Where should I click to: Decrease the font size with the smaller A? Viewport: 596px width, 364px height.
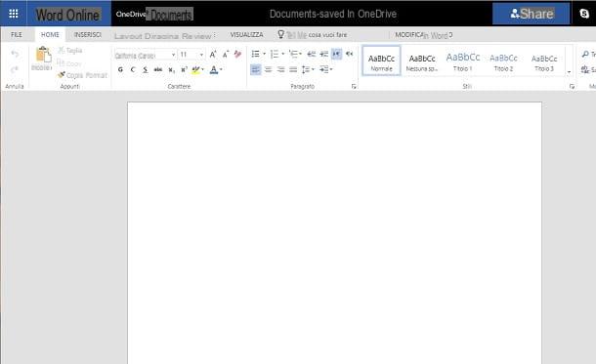(x=226, y=55)
